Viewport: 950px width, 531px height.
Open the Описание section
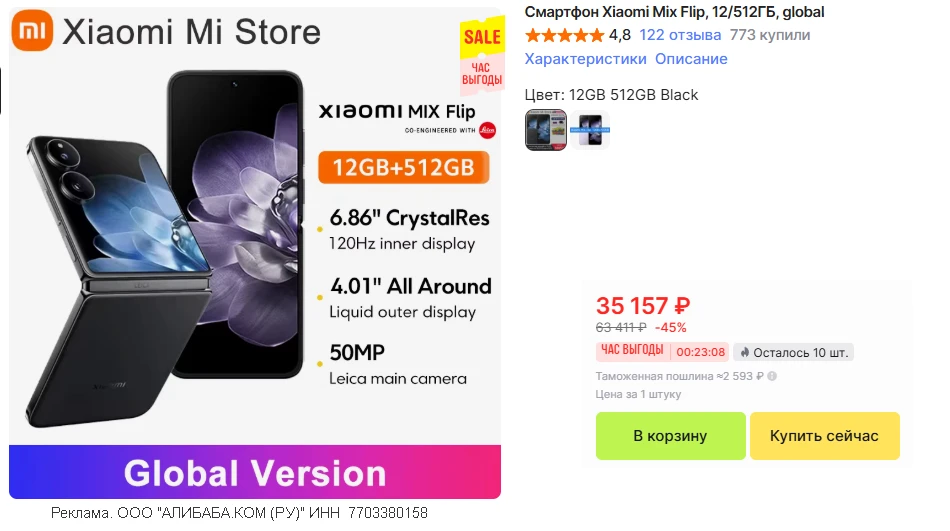point(691,59)
